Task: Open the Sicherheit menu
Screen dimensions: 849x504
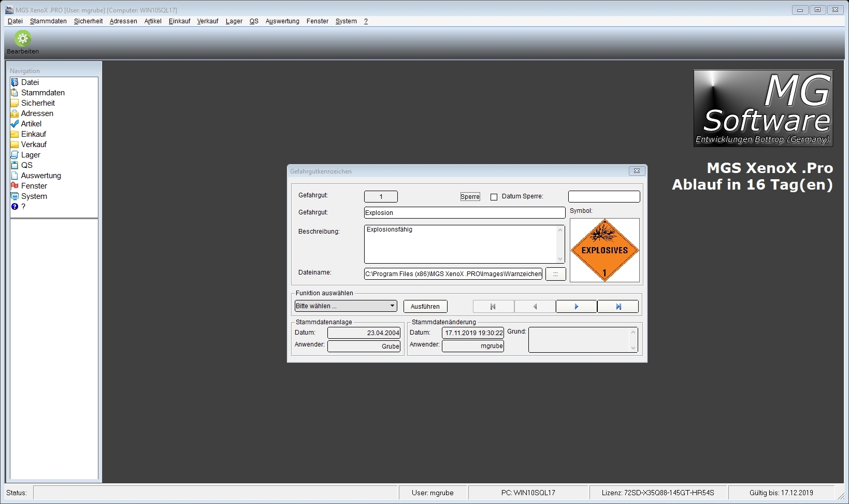Action: (88, 21)
